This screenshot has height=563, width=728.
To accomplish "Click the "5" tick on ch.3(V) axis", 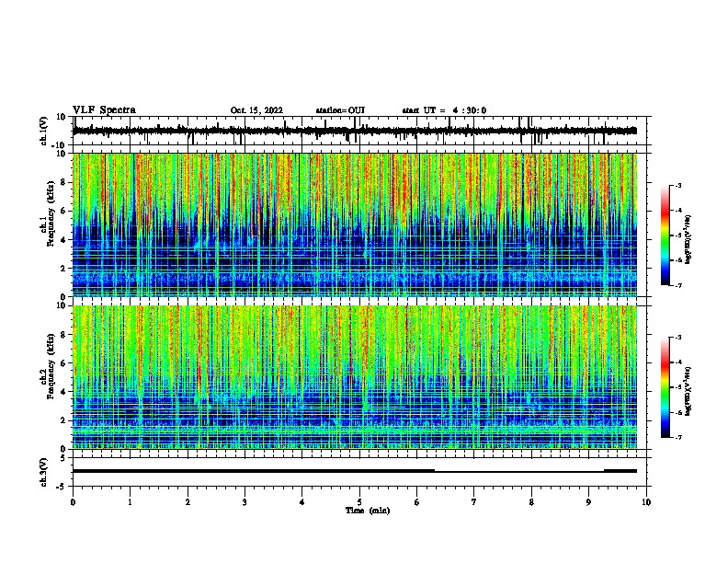I will click(63, 457).
